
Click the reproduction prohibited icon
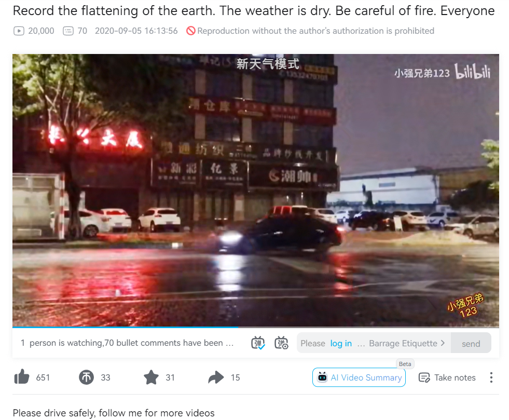coord(191,31)
